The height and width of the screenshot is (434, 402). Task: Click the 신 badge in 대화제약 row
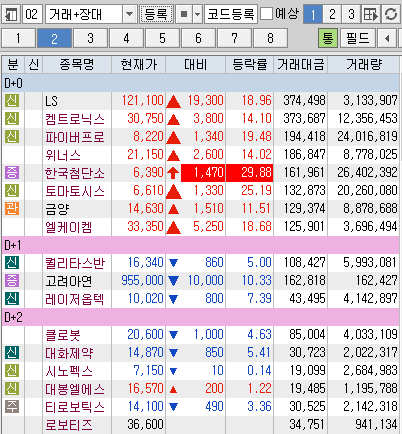(x=12, y=353)
